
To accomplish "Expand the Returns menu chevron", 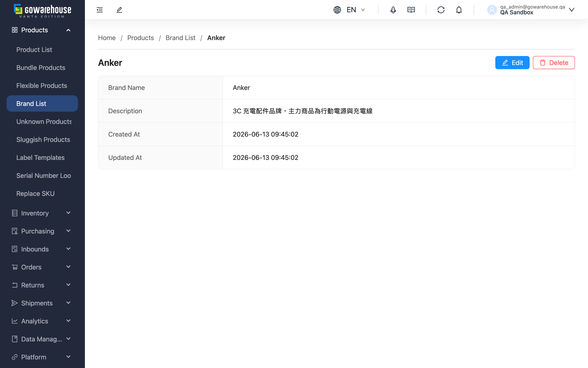I will point(68,285).
